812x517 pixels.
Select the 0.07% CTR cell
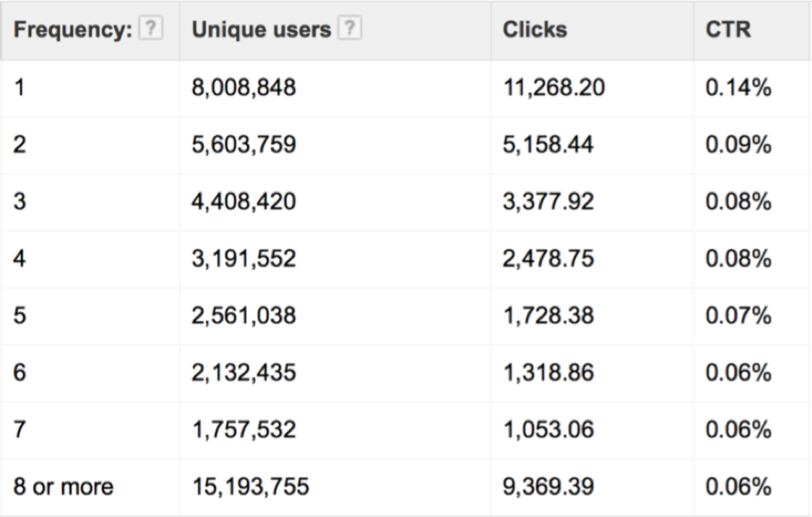pos(739,315)
